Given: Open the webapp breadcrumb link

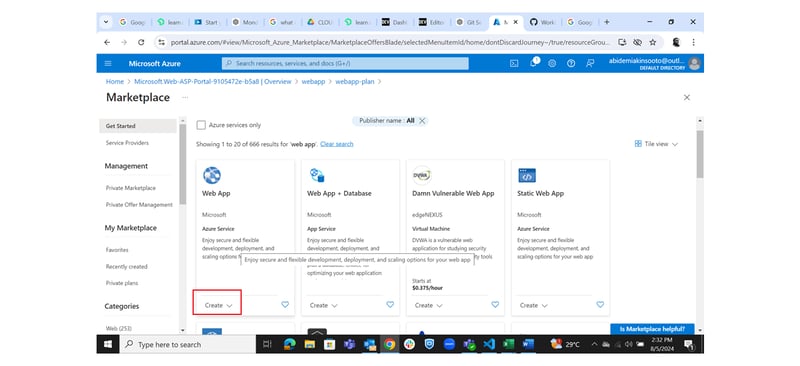Looking at the screenshot, I should click(x=313, y=82).
